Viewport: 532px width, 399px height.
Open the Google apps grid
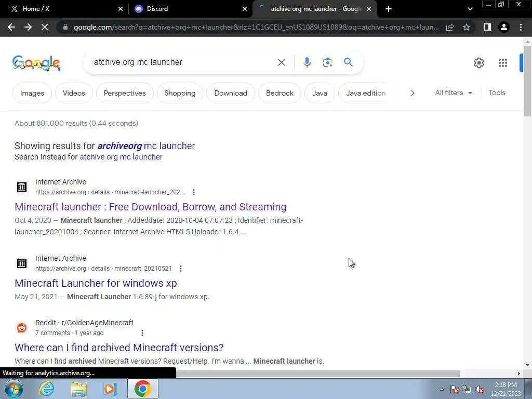click(503, 63)
